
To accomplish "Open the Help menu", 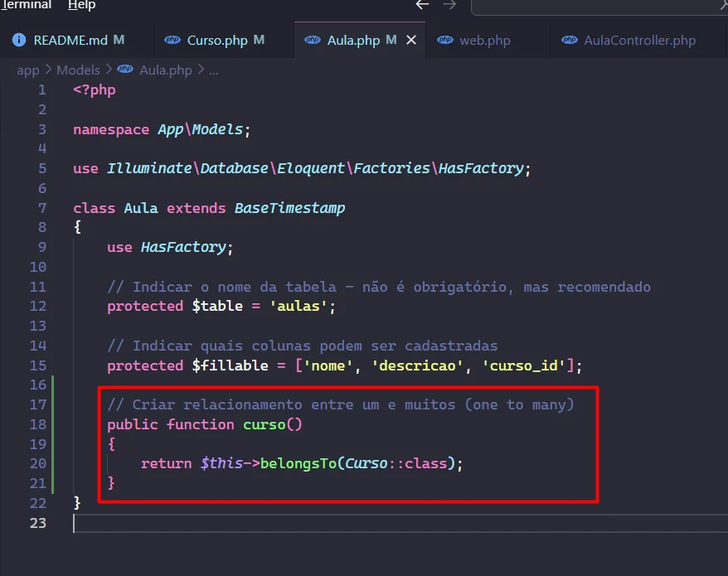I will [x=81, y=5].
